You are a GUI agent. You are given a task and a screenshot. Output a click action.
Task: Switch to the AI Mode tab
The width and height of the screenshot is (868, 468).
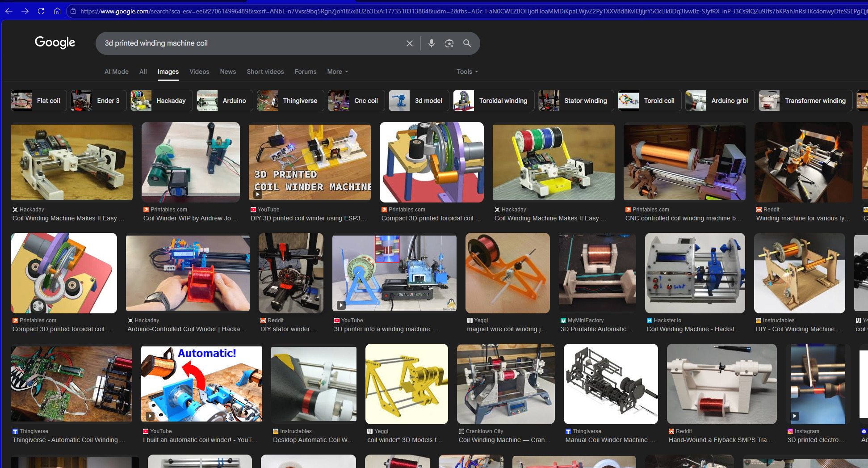116,72
